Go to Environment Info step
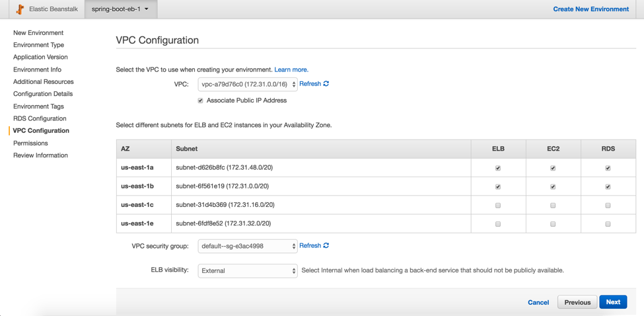This screenshot has height=316, width=644. pyautogui.click(x=37, y=69)
